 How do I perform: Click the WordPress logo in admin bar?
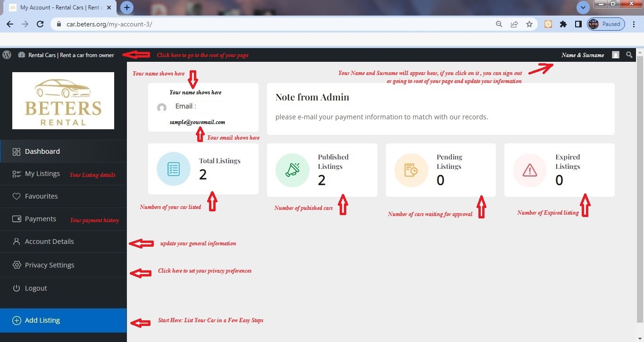pos(7,55)
